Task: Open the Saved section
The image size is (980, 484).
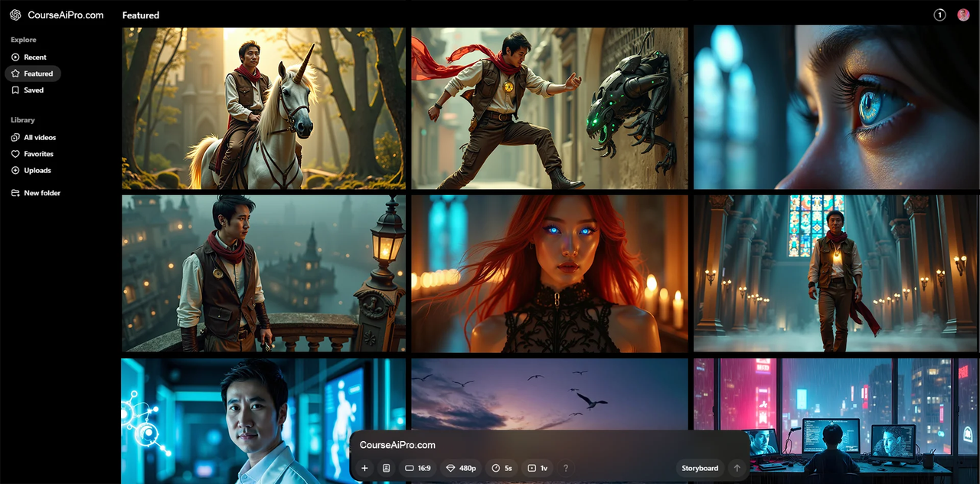Action: 34,90
